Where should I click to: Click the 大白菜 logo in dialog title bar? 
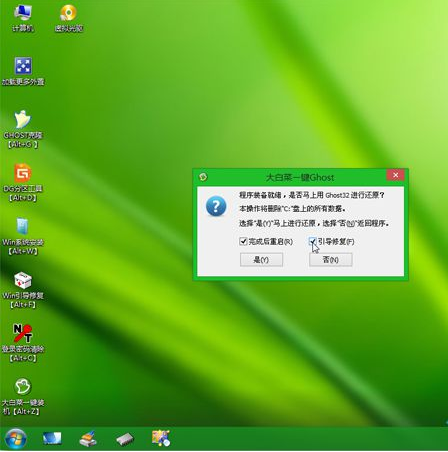tap(203, 177)
